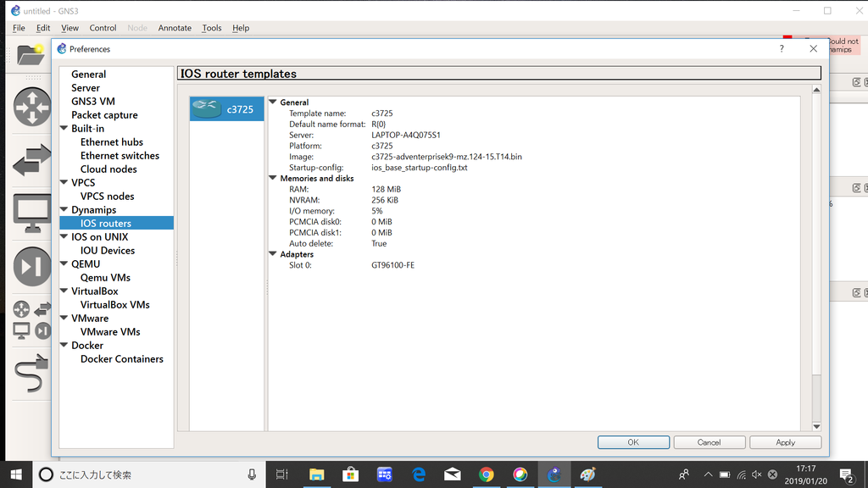Open the Edit menu

(43, 28)
